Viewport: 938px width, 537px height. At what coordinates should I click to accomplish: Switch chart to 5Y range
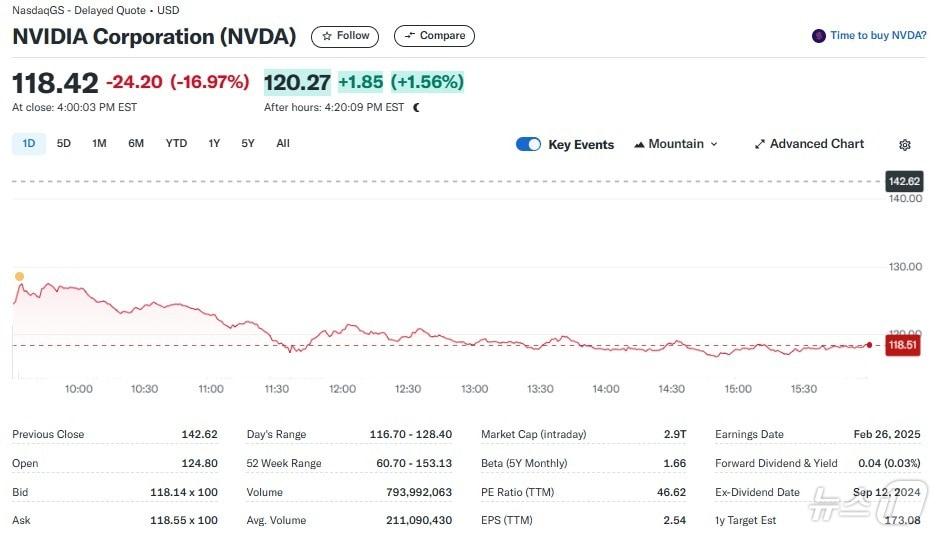(x=248, y=143)
